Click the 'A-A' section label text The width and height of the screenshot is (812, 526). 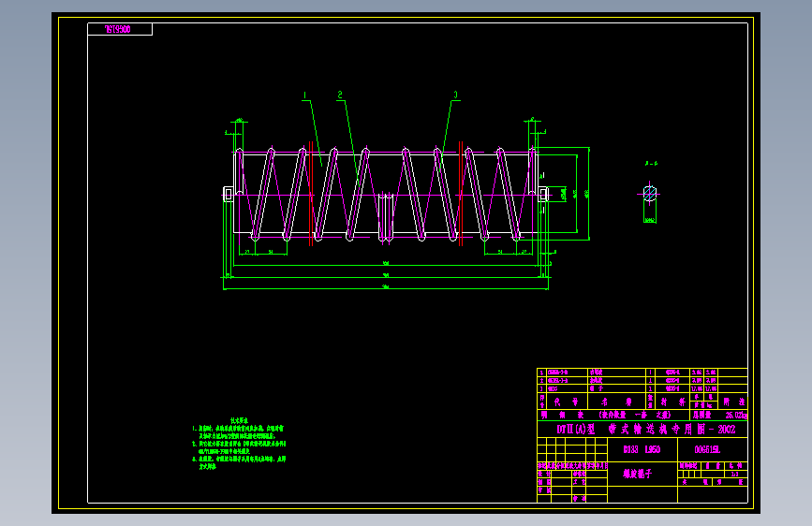[x=651, y=164]
